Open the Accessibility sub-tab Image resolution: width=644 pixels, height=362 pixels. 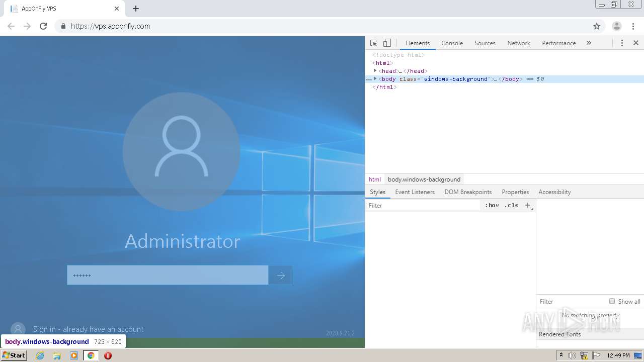pos(554,192)
